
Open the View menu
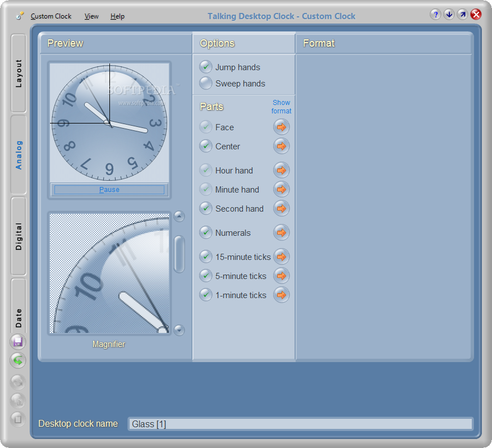point(91,16)
